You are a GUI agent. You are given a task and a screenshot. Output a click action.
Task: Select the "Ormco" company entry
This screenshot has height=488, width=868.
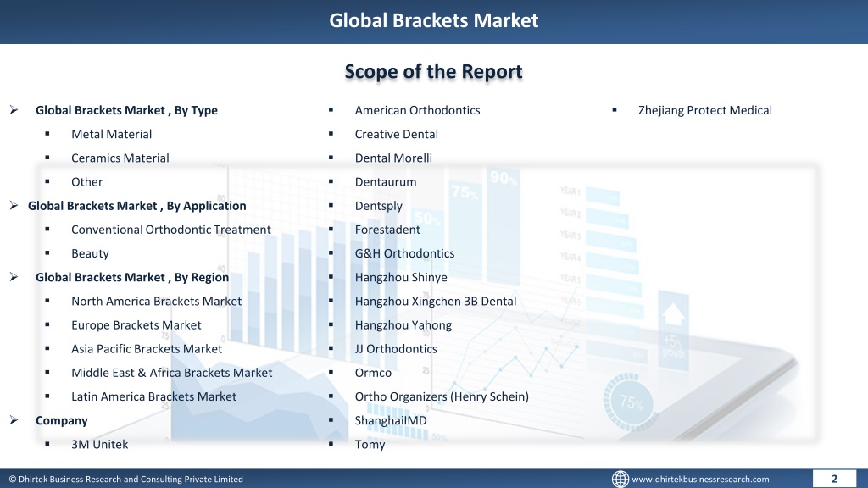(373, 373)
